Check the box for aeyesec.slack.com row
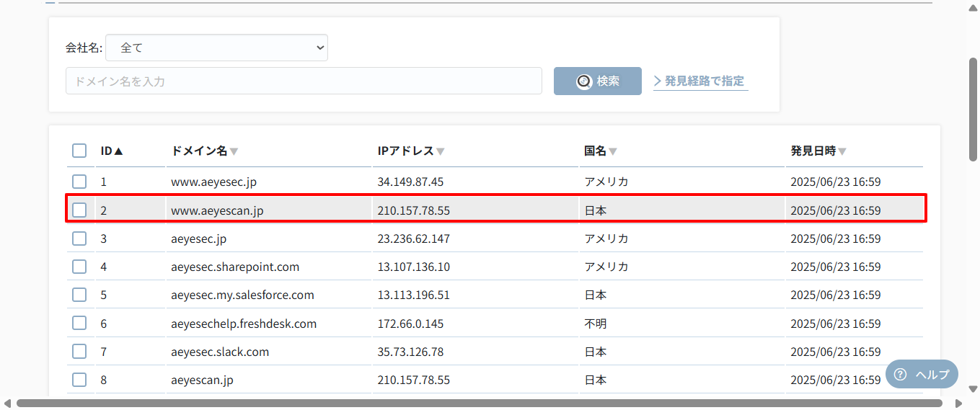This screenshot has width=980, height=410. tap(79, 352)
